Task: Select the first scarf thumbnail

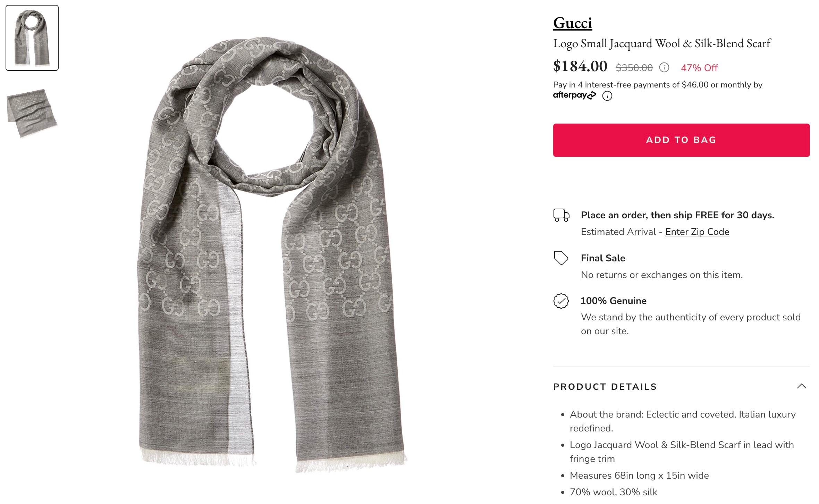Action: 32,38
